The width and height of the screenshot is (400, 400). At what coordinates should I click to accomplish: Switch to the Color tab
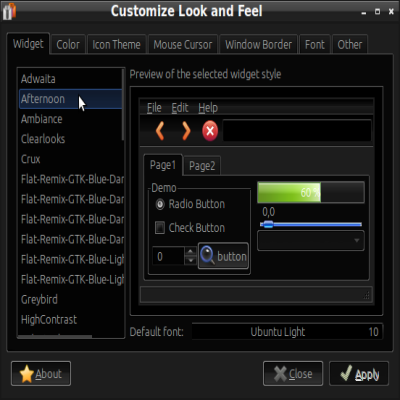[68, 44]
